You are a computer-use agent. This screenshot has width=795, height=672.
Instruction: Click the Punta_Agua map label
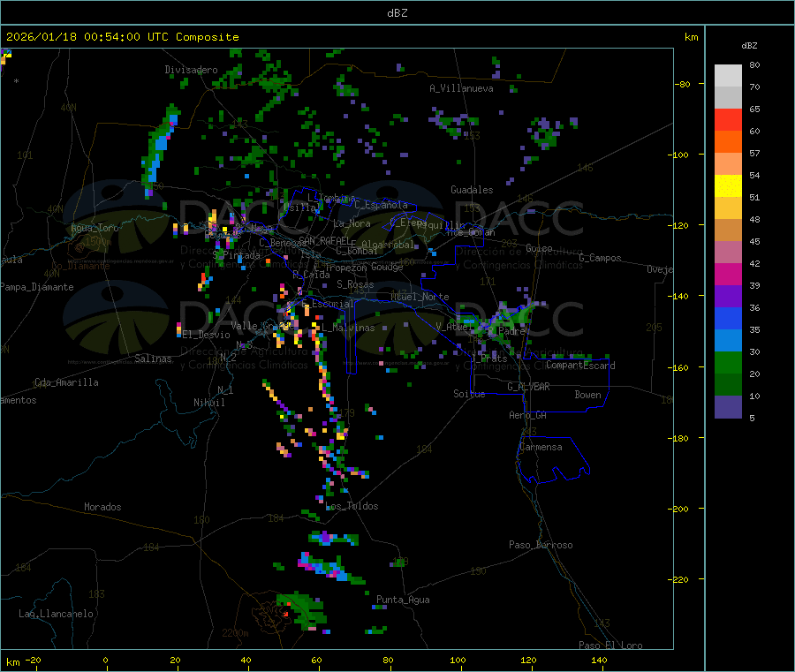(403, 600)
